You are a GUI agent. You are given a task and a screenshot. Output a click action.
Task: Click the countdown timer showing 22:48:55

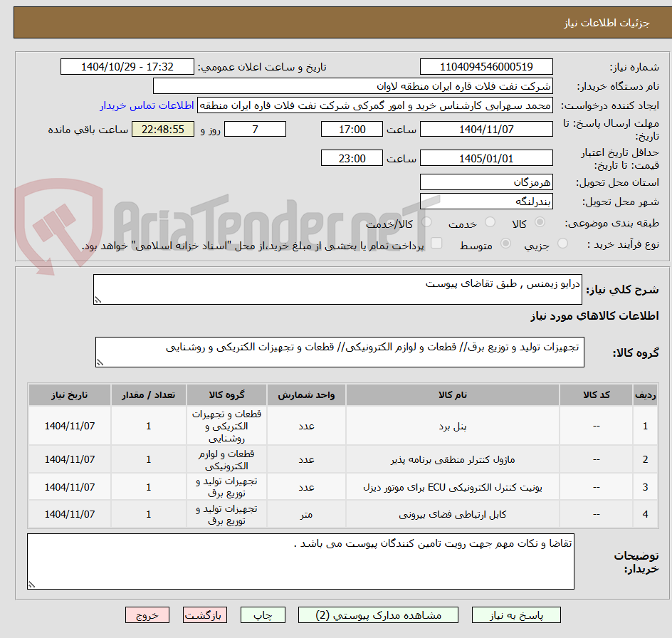click(x=162, y=129)
